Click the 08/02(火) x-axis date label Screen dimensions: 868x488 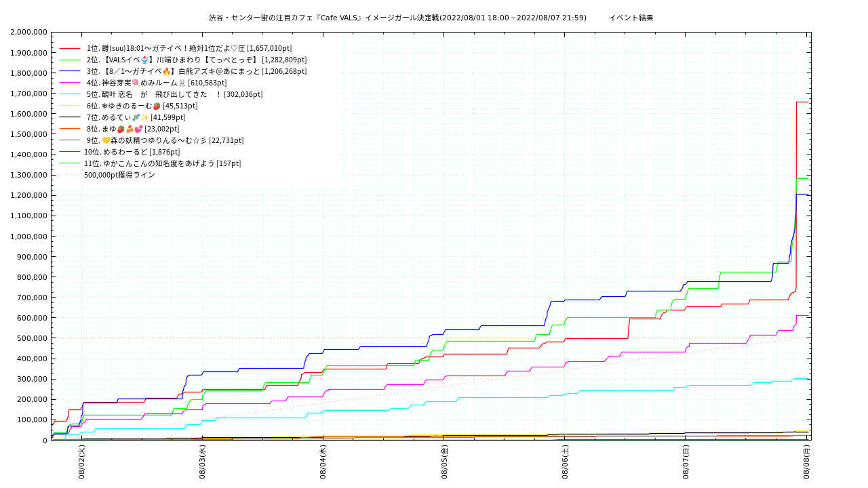[81, 462]
